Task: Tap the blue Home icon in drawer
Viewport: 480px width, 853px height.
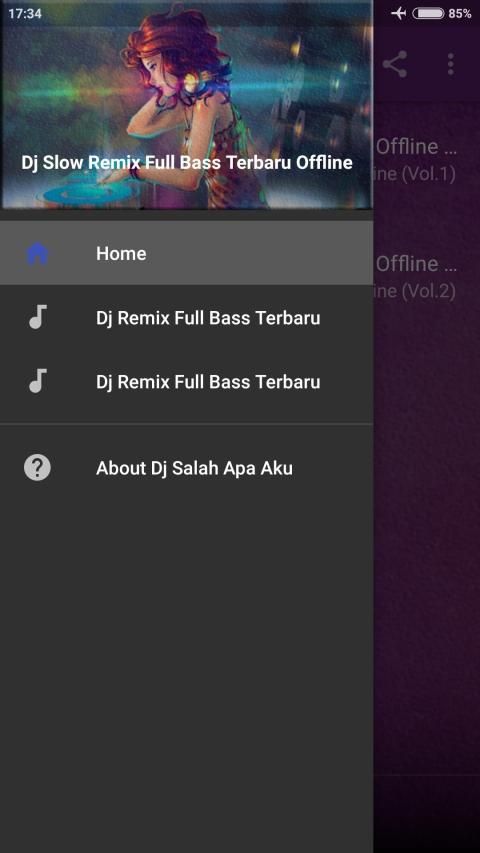Action: (37, 254)
